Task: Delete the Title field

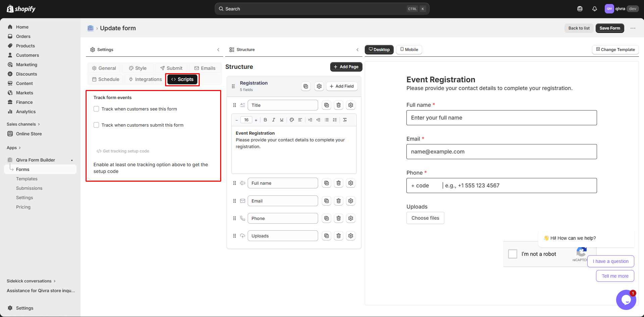Action: click(339, 105)
